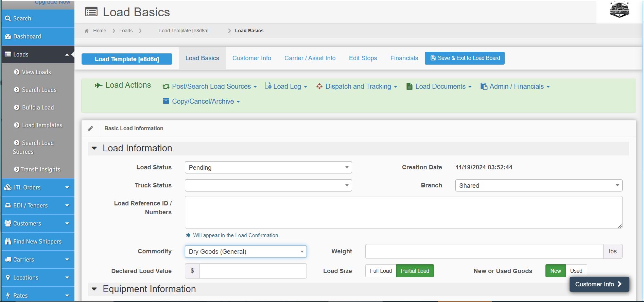Click the Carriers truck icon
The height and width of the screenshot is (302, 644).
pos(8,259)
